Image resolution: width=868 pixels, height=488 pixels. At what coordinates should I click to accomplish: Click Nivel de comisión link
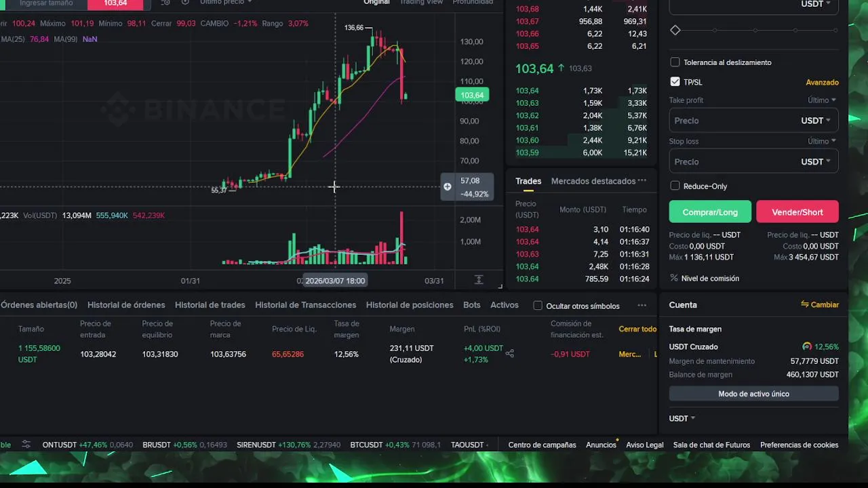coord(710,278)
